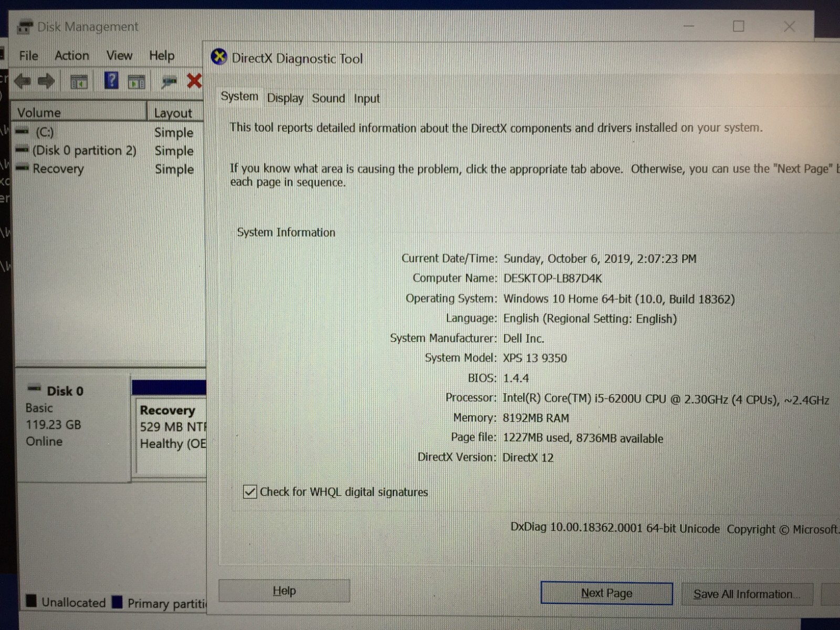The image size is (840, 630).
Task: Click Save All Information button
Action: pos(747,594)
